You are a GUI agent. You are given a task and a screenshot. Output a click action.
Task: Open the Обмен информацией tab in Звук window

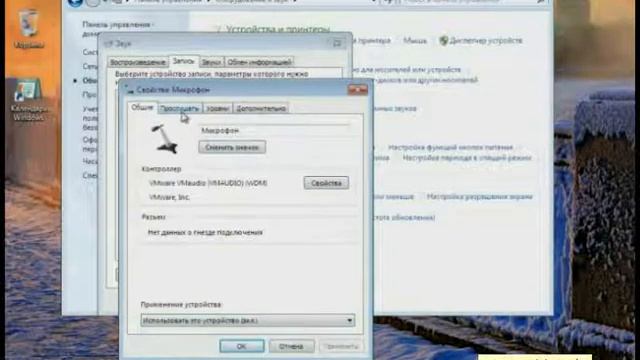coord(259,62)
